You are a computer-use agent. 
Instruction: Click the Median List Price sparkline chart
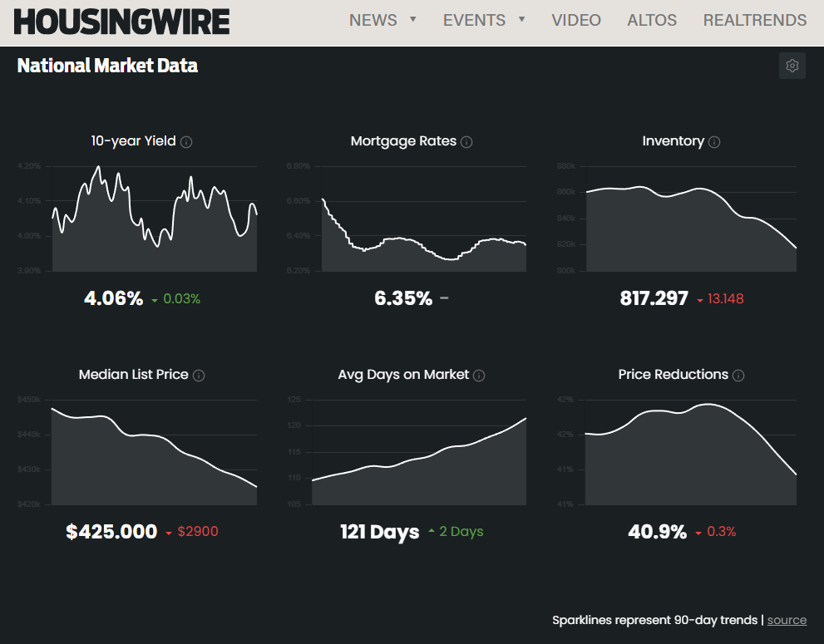click(x=154, y=452)
